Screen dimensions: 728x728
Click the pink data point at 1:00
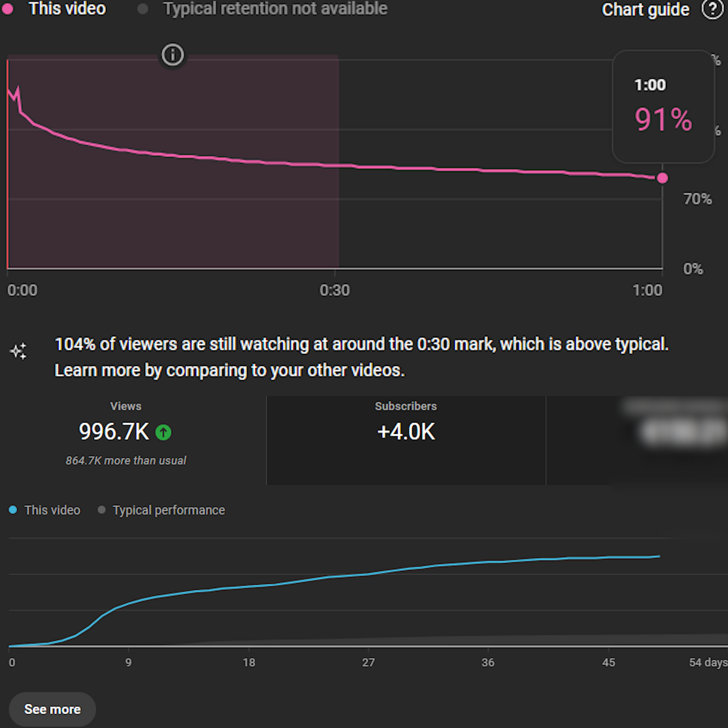pyautogui.click(x=662, y=178)
